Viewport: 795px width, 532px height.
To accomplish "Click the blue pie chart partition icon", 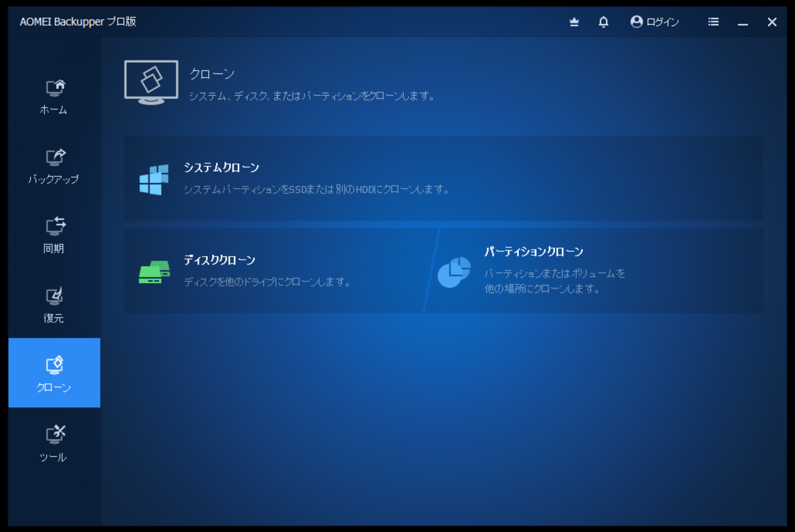I will coord(454,272).
